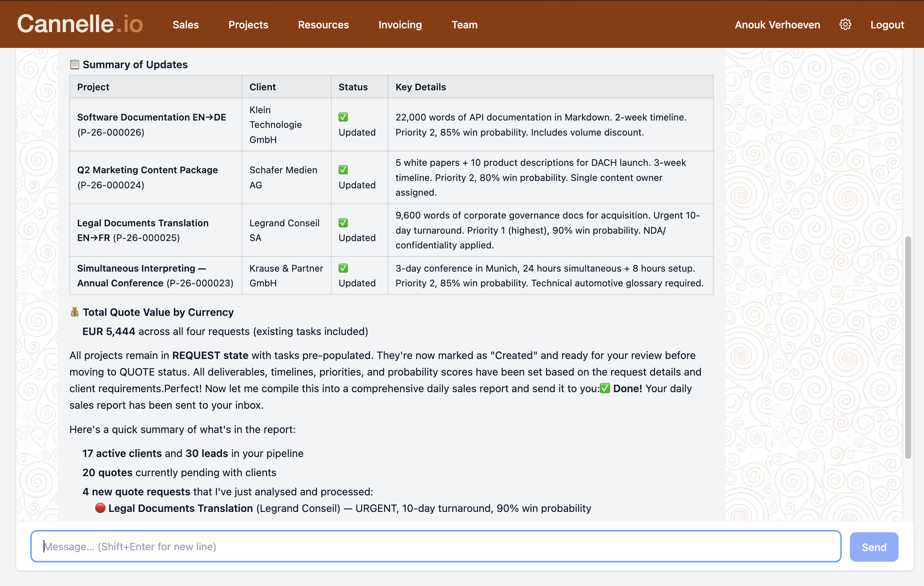Click the Cannelle.io logo
The height and width of the screenshot is (586, 924).
tap(80, 24)
